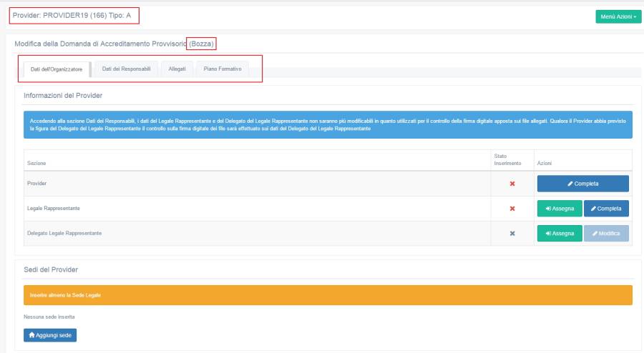Screen dimensions: 644x353
Task: Click the PROVIDER19 header text
Action: point(72,15)
